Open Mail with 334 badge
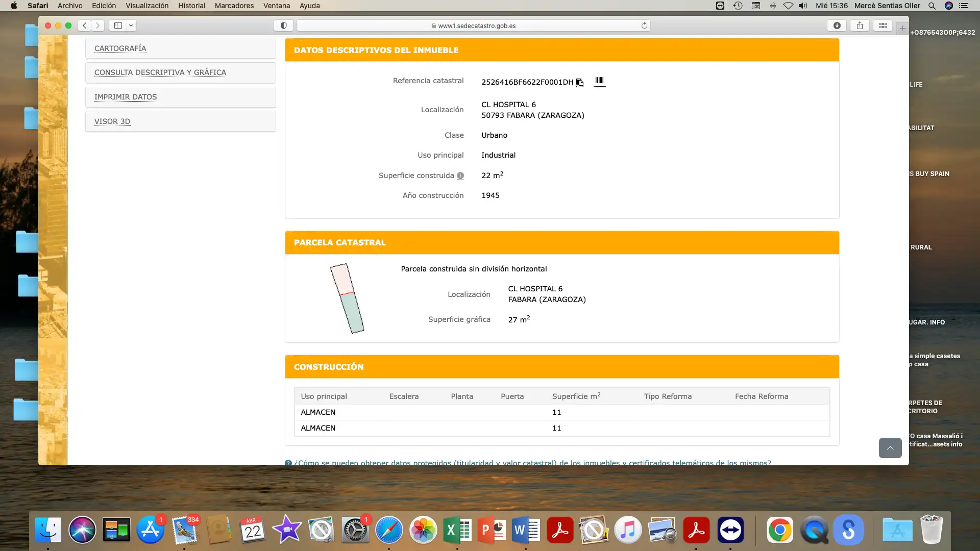Image resolution: width=980 pixels, height=551 pixels. pos(185,530)
